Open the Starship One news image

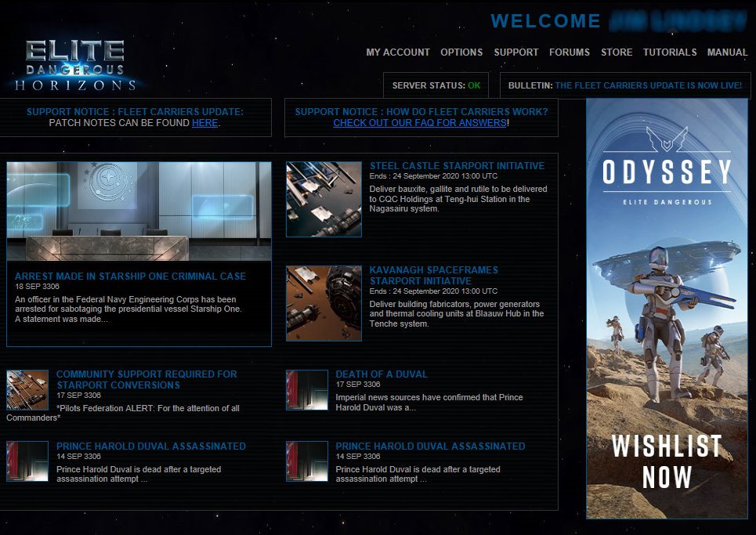(x=139, y=211)
